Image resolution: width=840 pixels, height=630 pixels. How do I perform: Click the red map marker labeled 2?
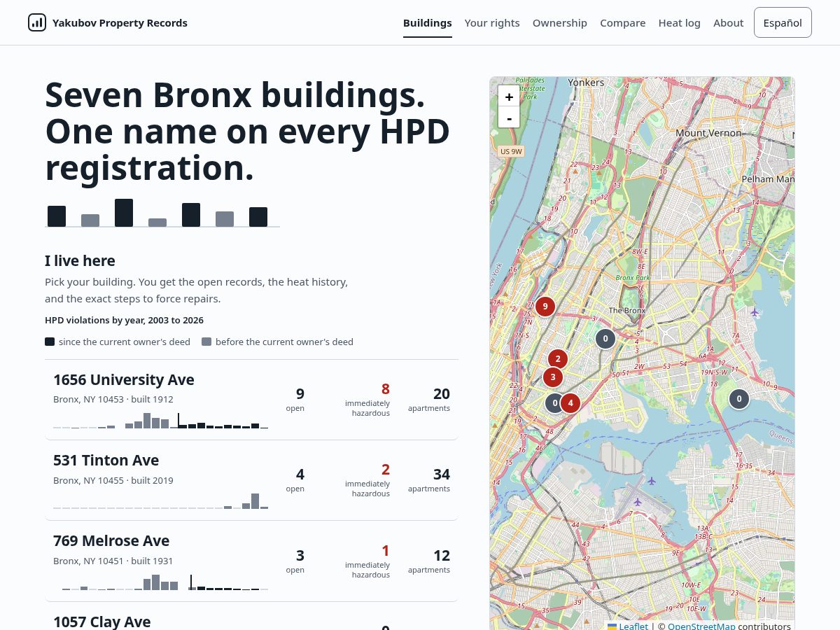click(x=558, y=360)
